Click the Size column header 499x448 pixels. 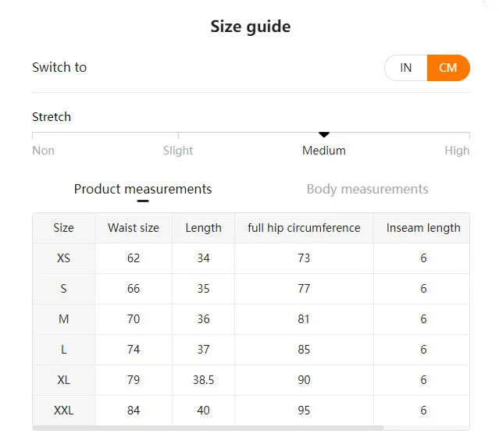coord(64,228)
